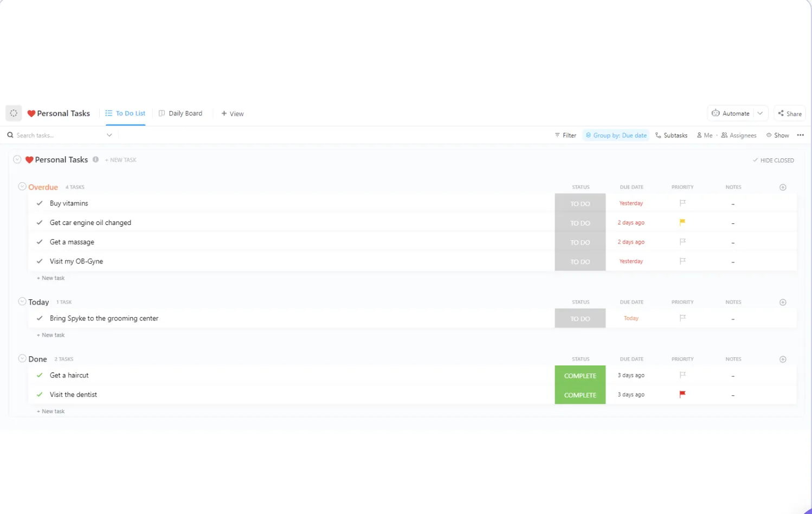Viewport: 812px width, 514px height.
Task: Open the Share dialog
Action: pos(790,113)
